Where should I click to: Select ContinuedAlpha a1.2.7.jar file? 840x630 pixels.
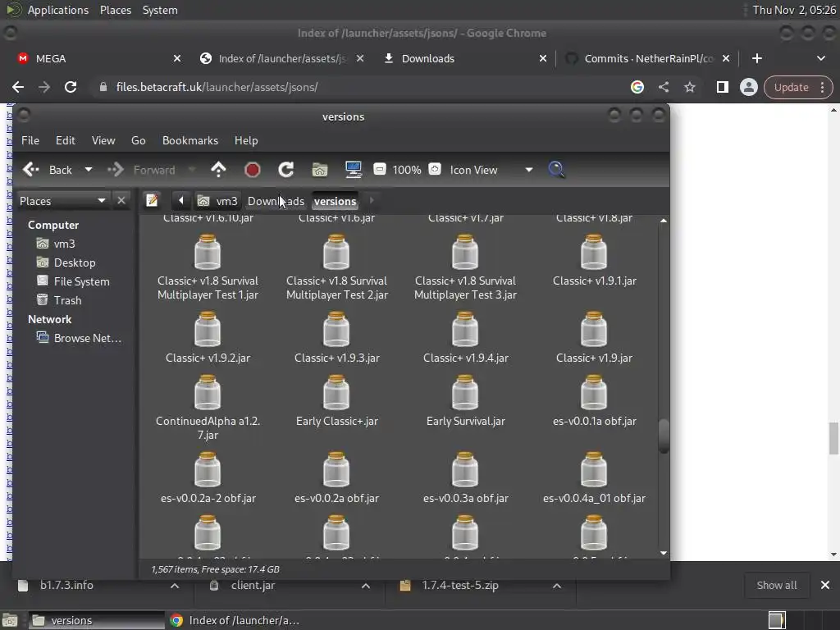[208, 409]
